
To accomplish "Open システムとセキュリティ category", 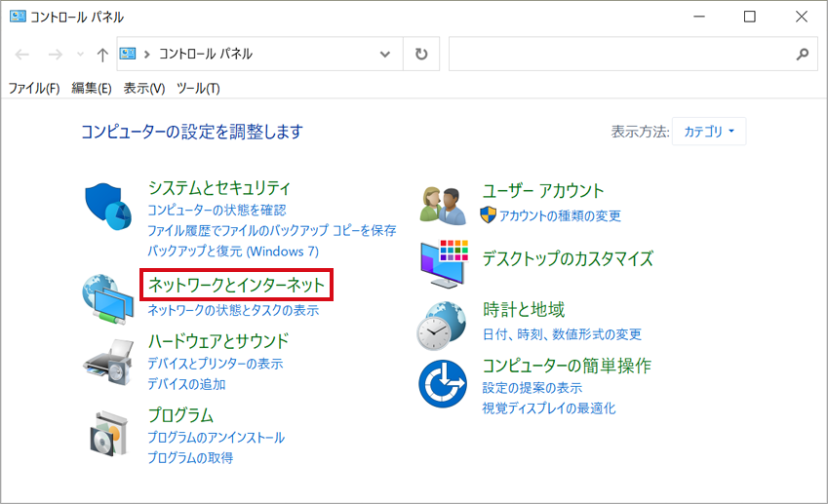I will [x=219, y=188].
